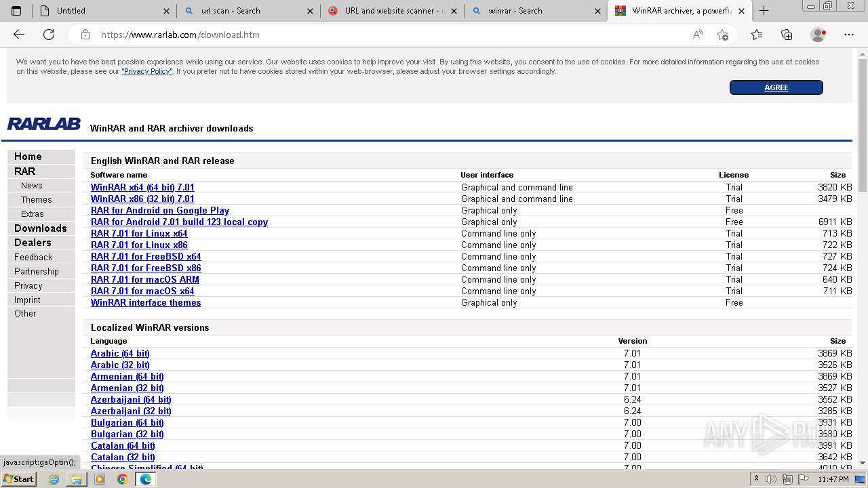Download WinRAR x64 (64 bit) 7.01

click(x=142, y=188)
